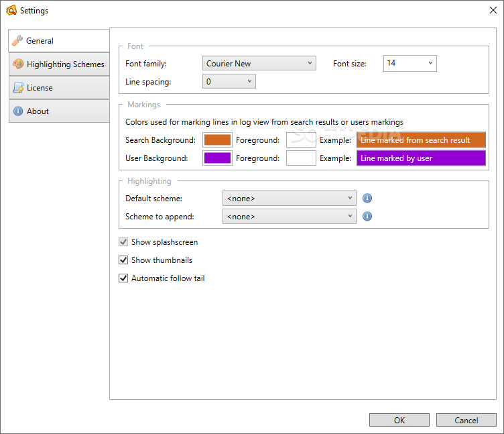Switch to Highlighting Schemes tab
This screenshot has width=504, height=434.
(59, 64)
